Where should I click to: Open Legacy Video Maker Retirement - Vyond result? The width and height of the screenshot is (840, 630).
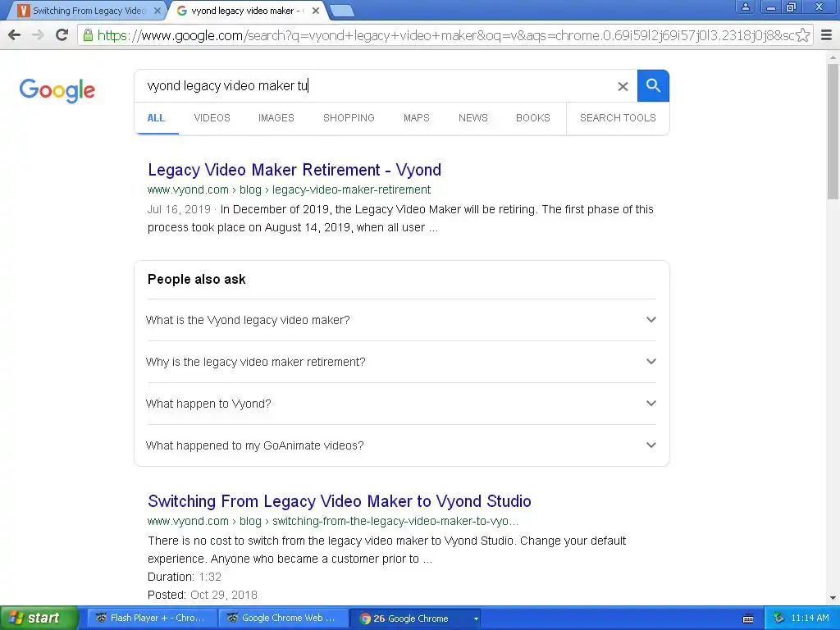pyautogui.click(x=294, y=170)
